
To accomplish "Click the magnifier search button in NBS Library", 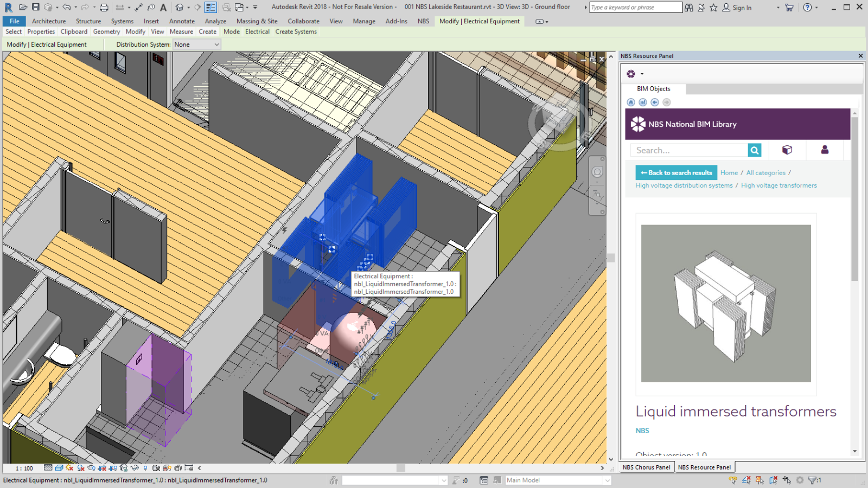I will [755, 150].
